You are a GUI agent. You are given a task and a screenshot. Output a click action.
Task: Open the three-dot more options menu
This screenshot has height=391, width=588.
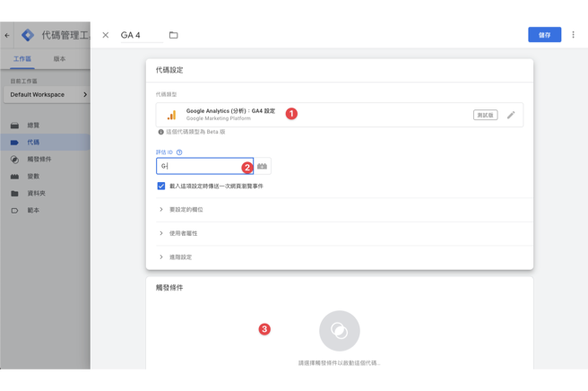point(573,34)
